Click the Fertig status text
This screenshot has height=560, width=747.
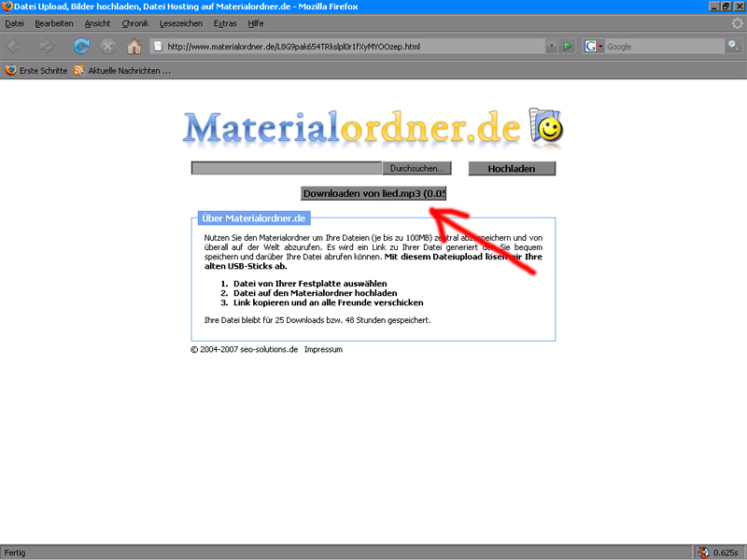point(15,553)
